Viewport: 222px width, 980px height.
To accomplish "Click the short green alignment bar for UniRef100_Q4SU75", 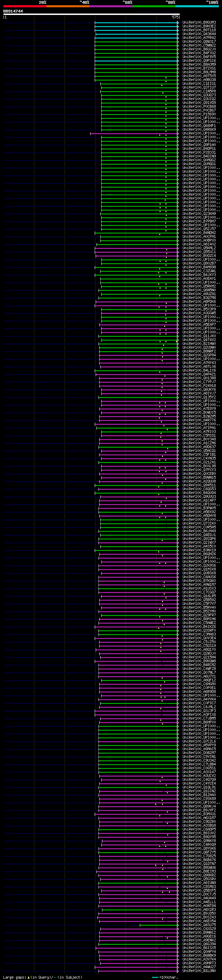I will (159, 925).
